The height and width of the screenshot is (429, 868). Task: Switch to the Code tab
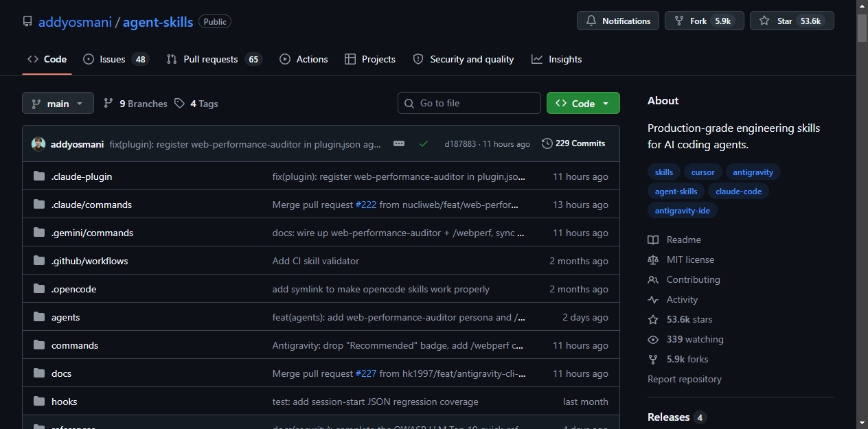tap(47, 60)
